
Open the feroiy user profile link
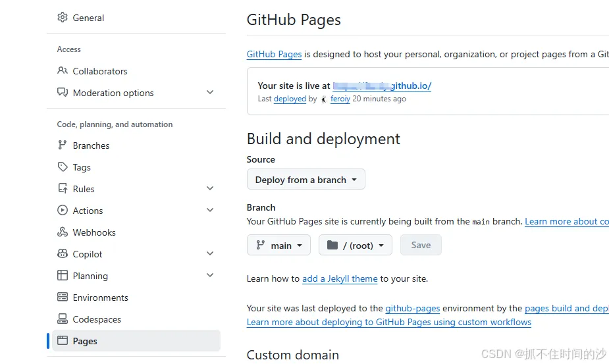pos(340,99)
